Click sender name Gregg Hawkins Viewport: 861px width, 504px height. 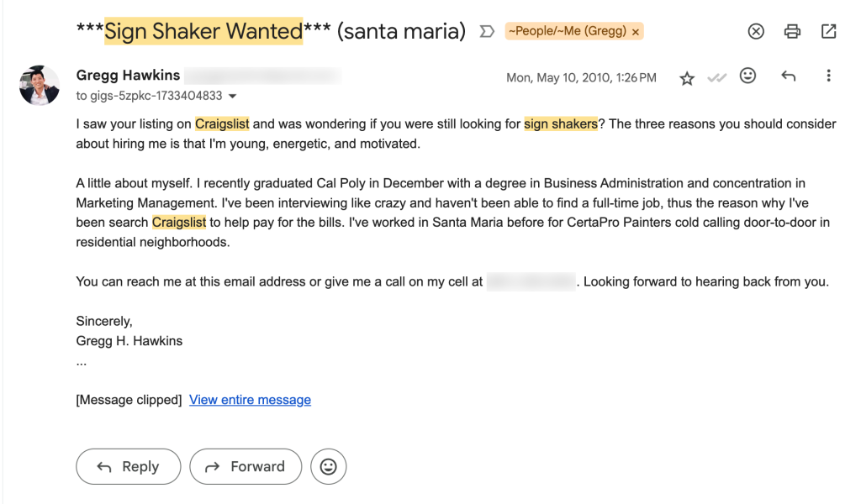coord(128,76)
